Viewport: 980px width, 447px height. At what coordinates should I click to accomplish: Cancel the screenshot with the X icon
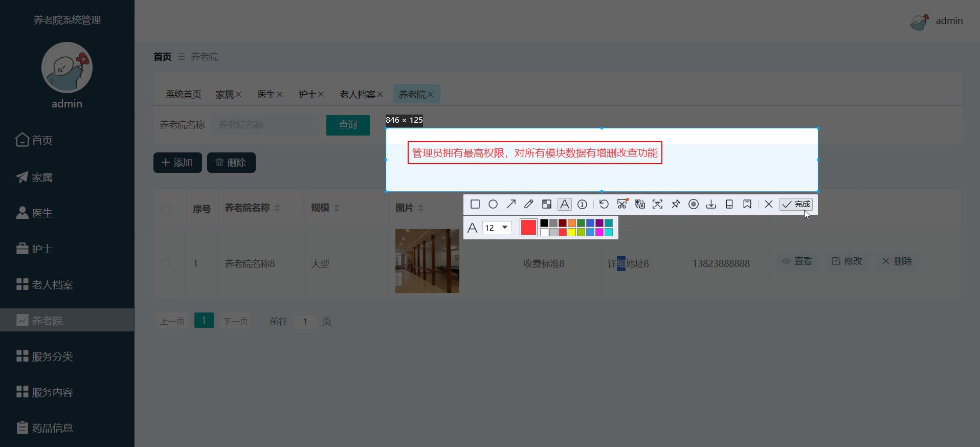pos(769,205)
